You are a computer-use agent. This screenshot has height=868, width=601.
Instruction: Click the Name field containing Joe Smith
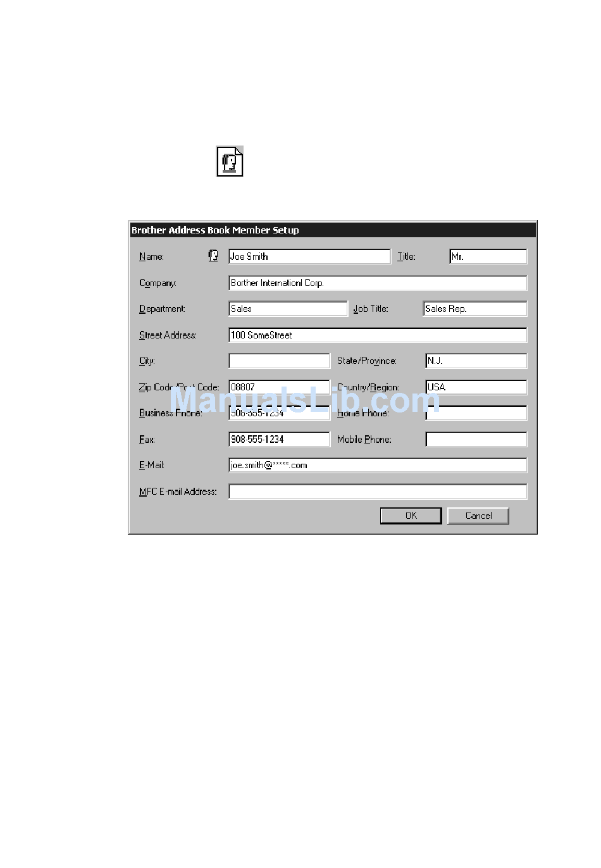(x=309, y=256)
